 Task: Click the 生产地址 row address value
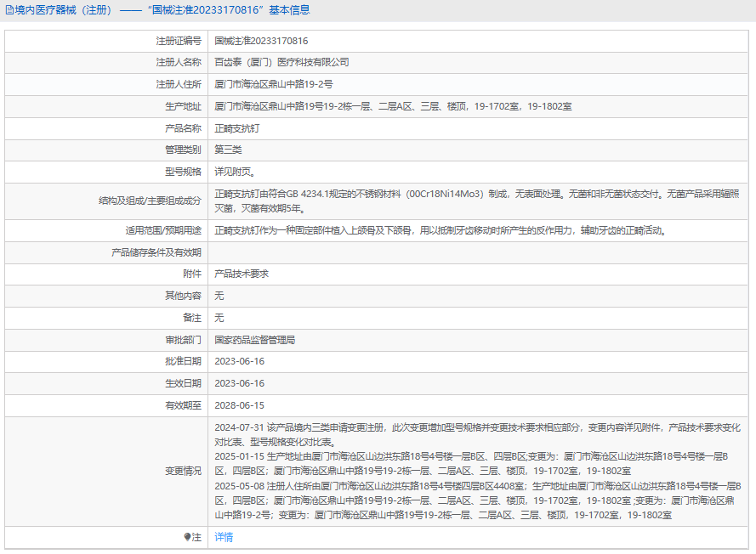coord(392,107)
